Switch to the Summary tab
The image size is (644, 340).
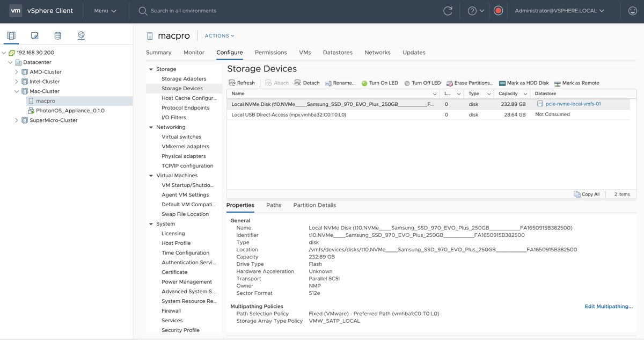(x=158, y=53)
